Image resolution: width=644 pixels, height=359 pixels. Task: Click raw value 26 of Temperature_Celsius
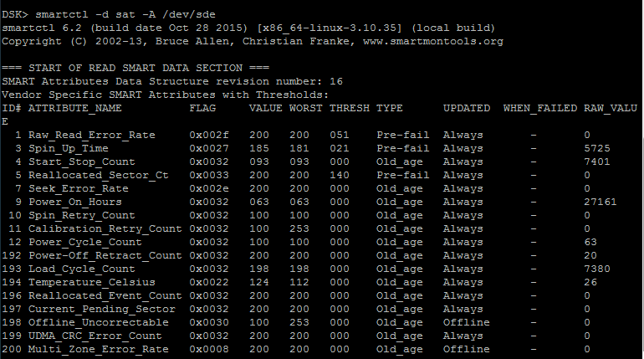(590, 282)
